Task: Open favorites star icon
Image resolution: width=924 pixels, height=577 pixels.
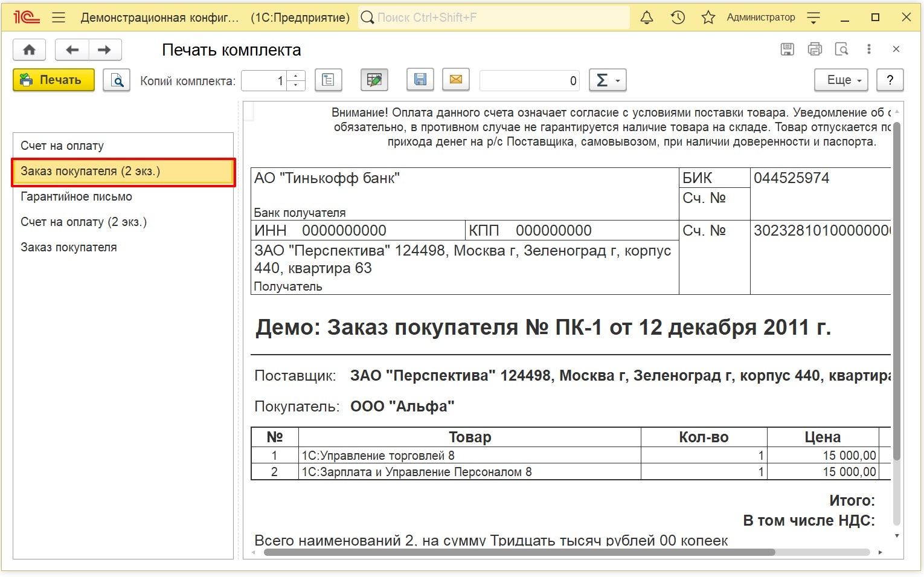Action: (708, 18)
